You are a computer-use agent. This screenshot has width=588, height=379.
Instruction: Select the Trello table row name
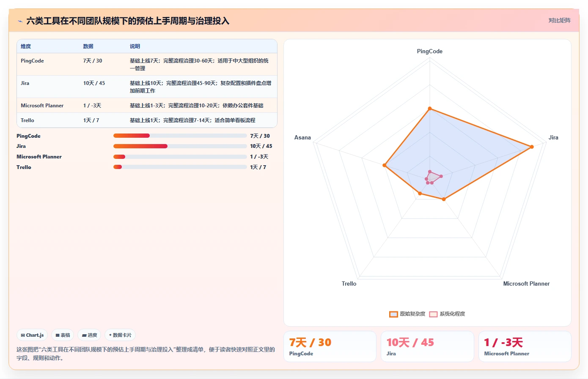click(27, 120)
